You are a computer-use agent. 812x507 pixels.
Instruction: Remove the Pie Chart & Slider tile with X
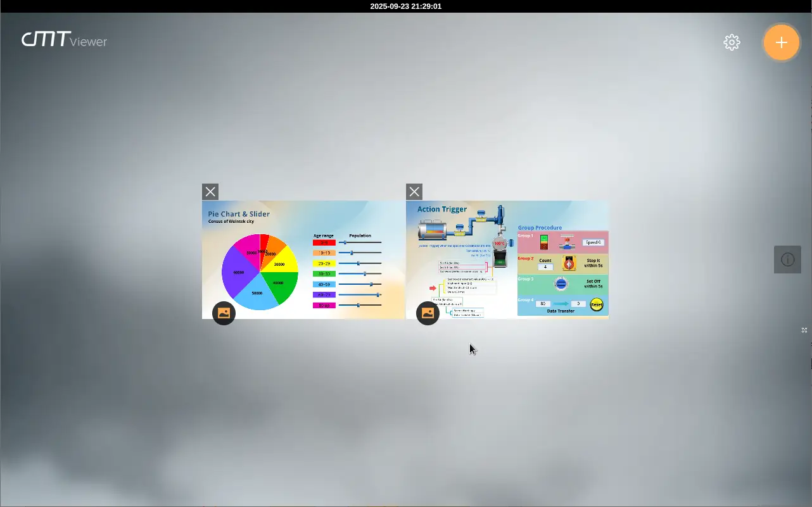tap(210, 192)
